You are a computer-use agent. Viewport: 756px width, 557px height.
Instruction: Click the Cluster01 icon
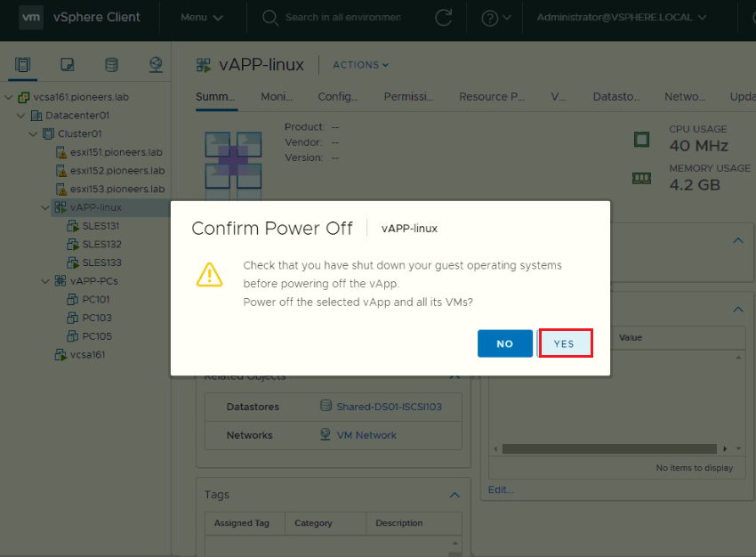click(48, 134)
